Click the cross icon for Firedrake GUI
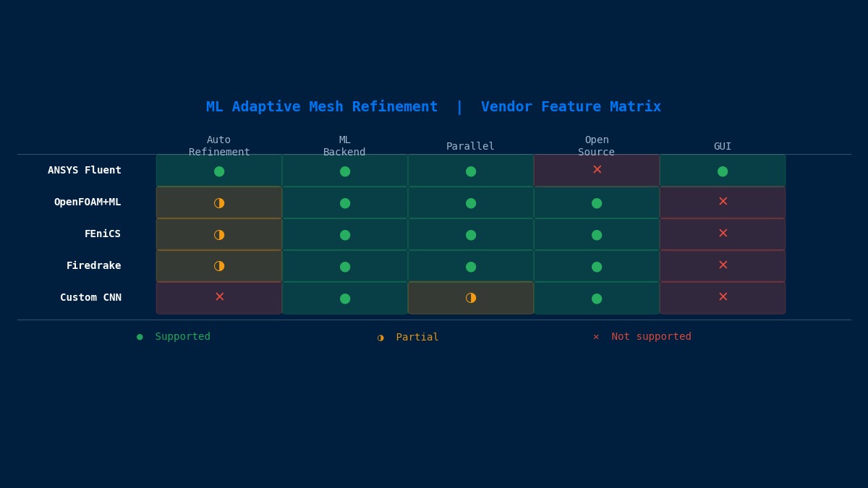This screenshot has height=488, width=868. point(723,265)
